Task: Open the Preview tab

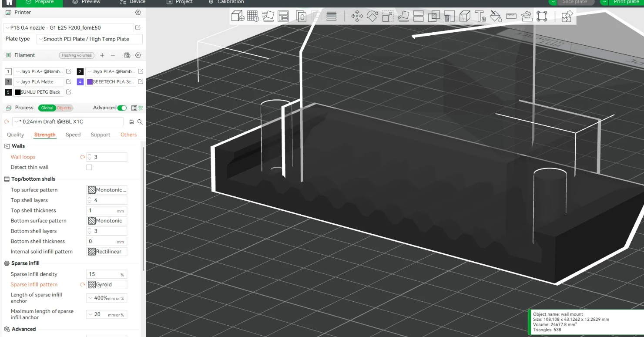Action: 86,2
